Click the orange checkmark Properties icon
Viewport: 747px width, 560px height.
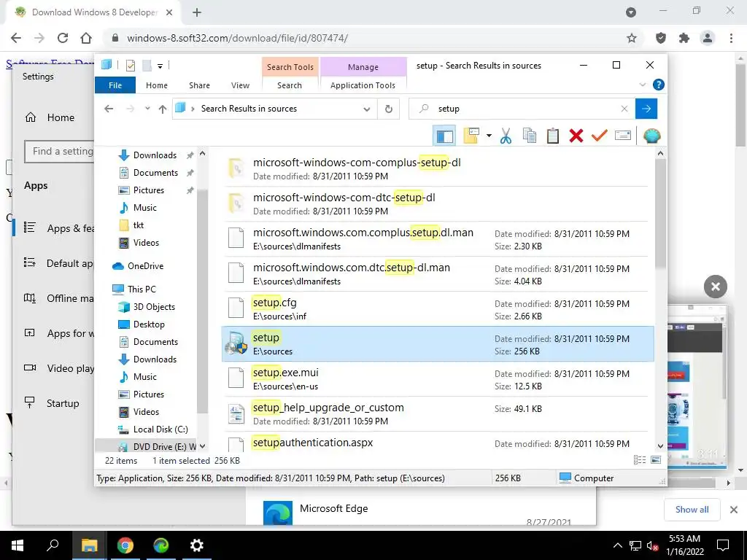600,136
